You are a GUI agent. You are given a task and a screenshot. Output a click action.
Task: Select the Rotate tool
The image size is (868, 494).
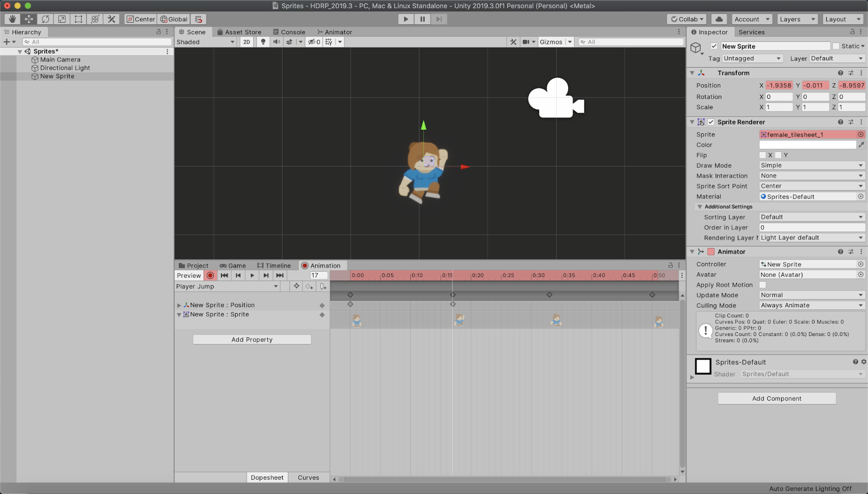pyautogui.click(x=45, y=19)
